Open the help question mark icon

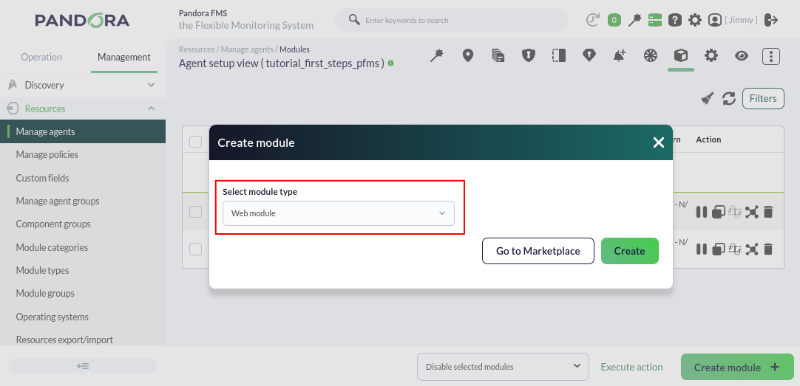coord(675,20)
